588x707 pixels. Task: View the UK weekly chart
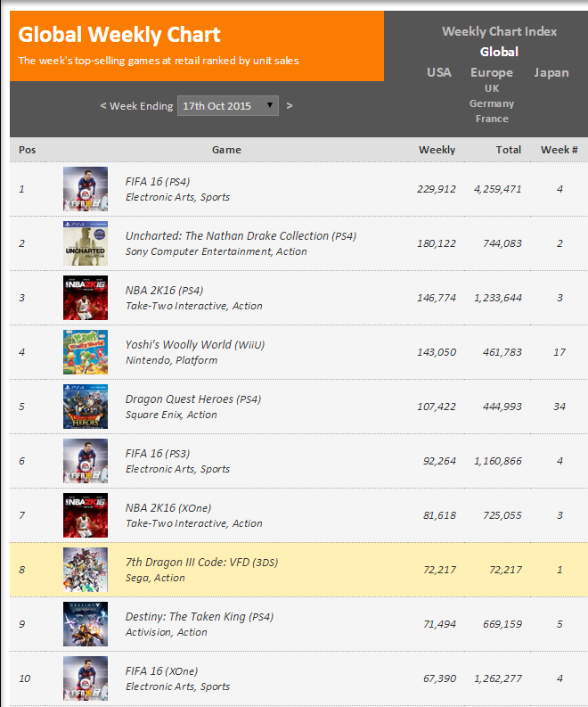[x=492, y=88]
